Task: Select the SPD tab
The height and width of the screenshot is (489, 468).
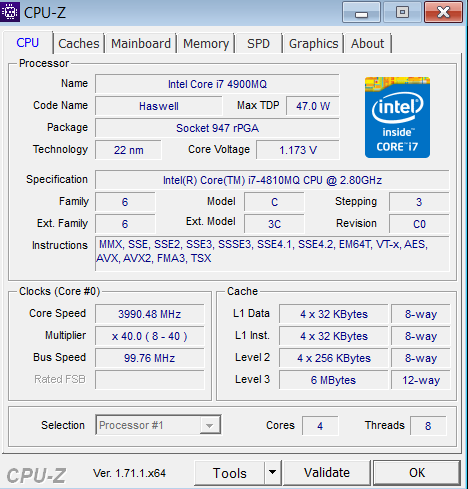Action: pos(258,44)
